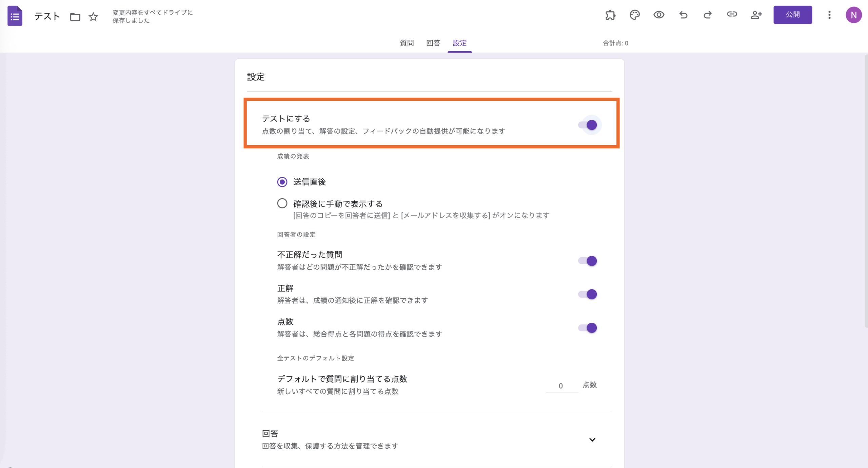The width and height of the screenshot is (868, 468).
Task: Open the add collaborators icon
Action: [756, 15]
